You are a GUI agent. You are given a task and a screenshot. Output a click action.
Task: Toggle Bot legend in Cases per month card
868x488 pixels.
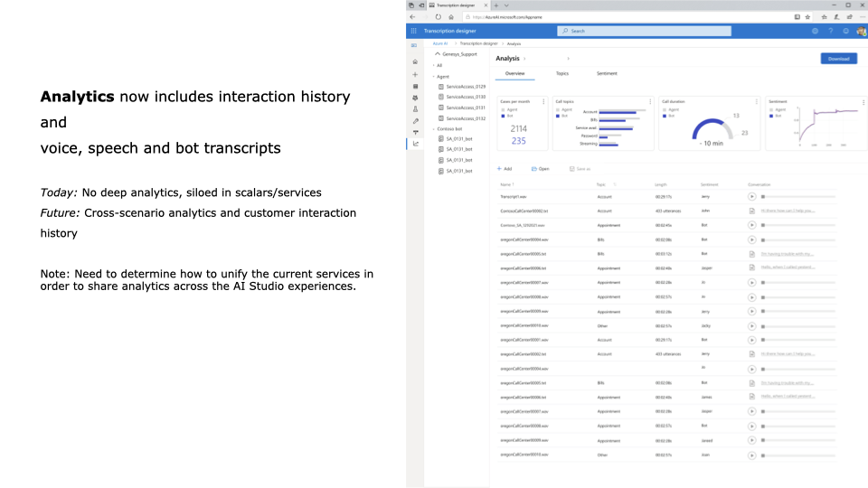(x=507, y=117)
